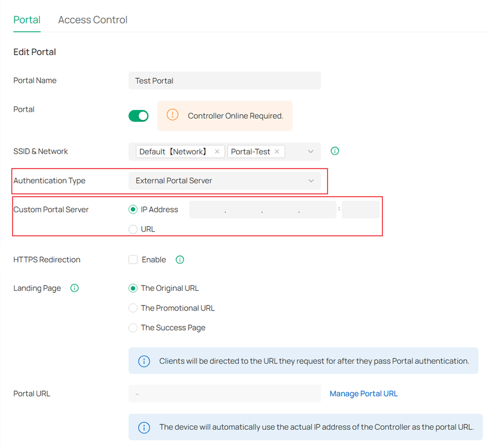Open the Manage Portal URL link
The image size is (487, 448).
point(364,394)
